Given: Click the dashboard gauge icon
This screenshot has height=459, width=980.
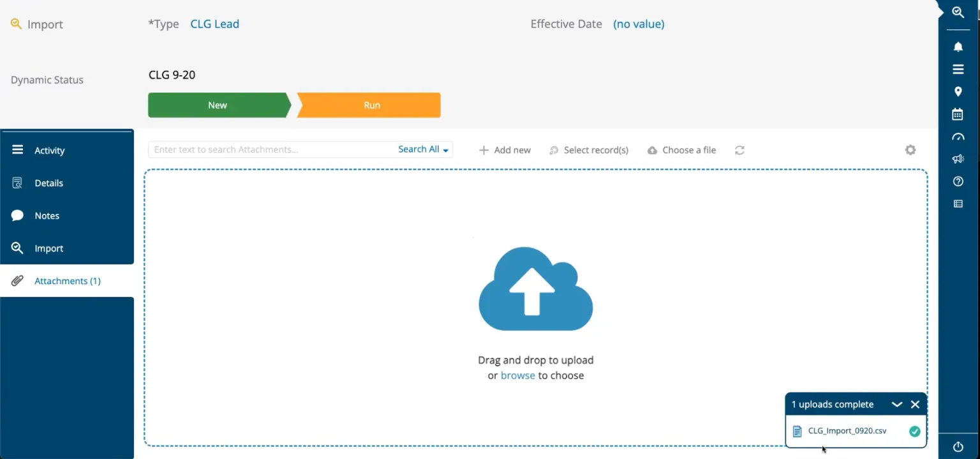Looking at the screenshot, I should point(958,137).
